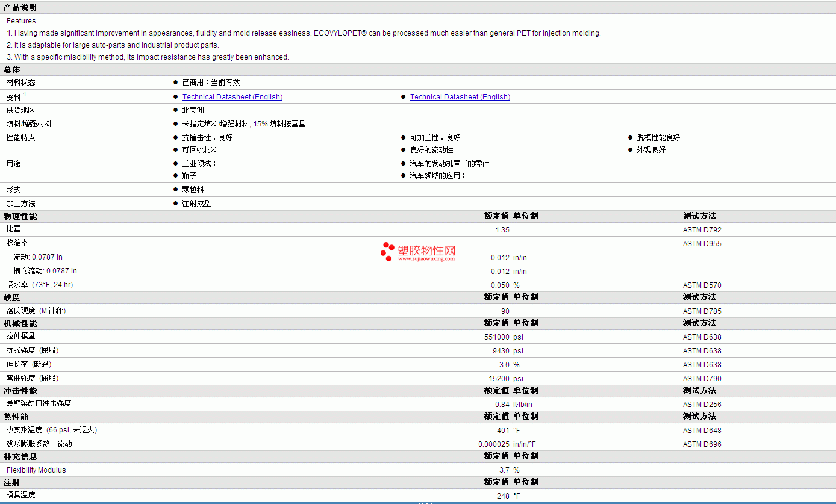Click the ASTM D256 test method

(702, 405)
